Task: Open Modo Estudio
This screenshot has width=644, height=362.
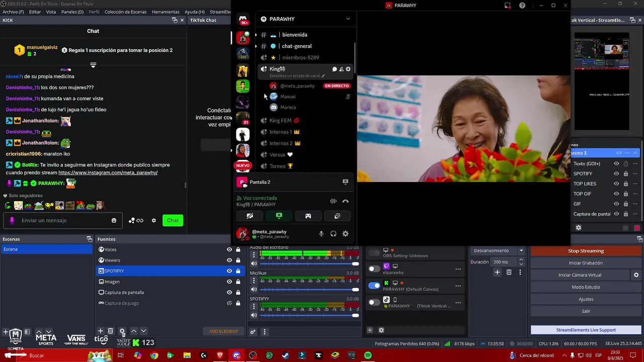Action: pos(586,287)
